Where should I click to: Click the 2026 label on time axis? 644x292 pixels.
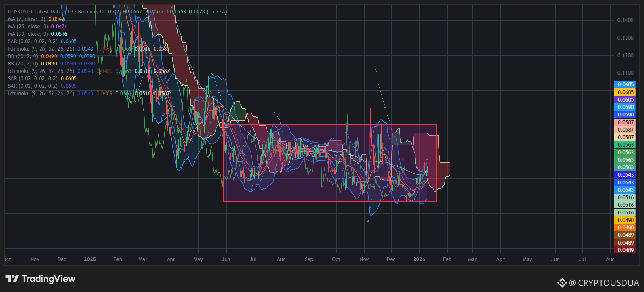click(x=419, y=259)
